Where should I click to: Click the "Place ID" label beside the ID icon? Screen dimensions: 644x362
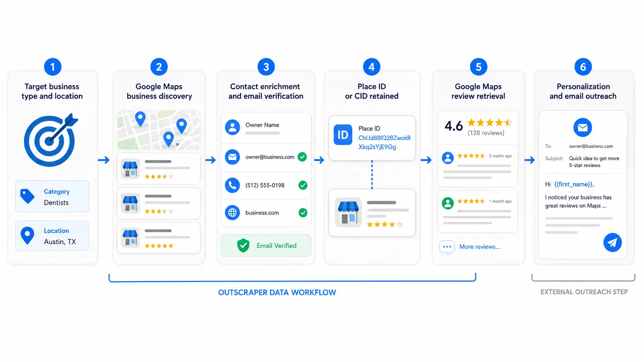[369, 128]
